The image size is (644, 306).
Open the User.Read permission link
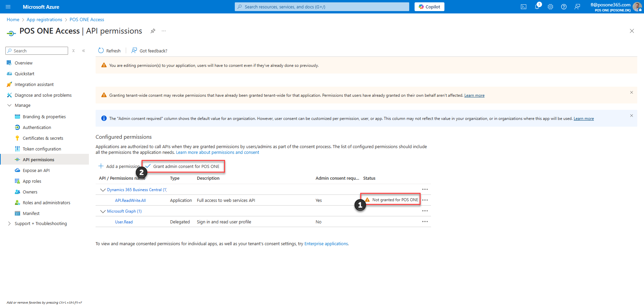point(124,222)
